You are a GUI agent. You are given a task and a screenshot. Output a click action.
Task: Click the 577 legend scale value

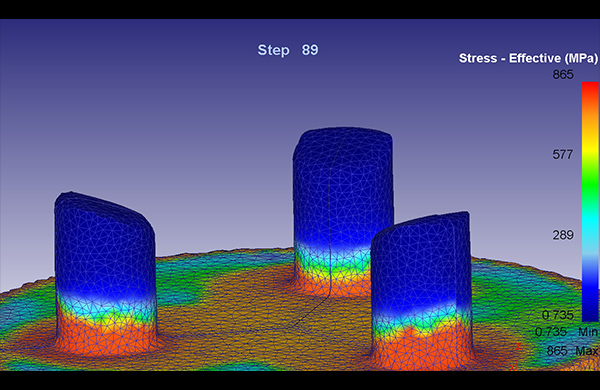point(563,155)
